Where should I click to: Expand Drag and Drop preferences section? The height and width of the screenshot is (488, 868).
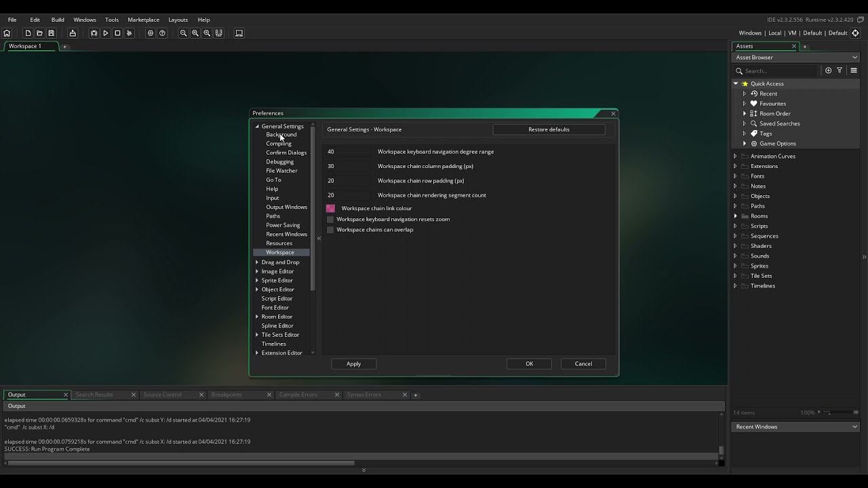coord(257,262)
